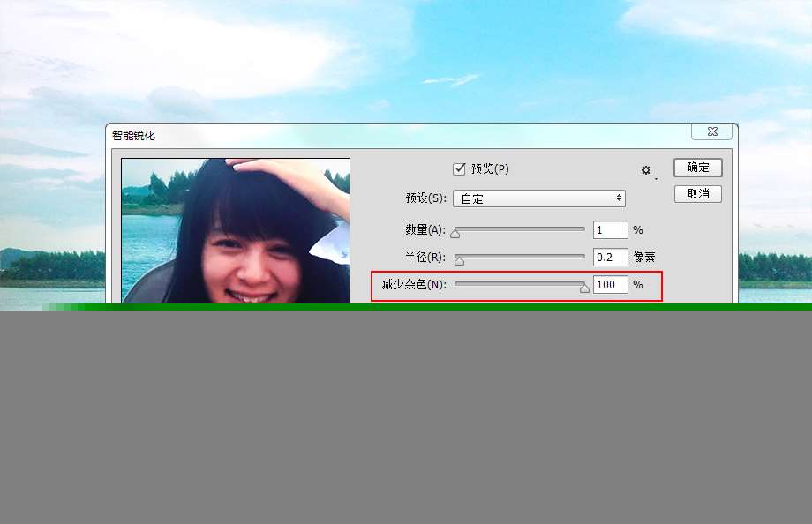Click the 取消 button

coord(697,194)
